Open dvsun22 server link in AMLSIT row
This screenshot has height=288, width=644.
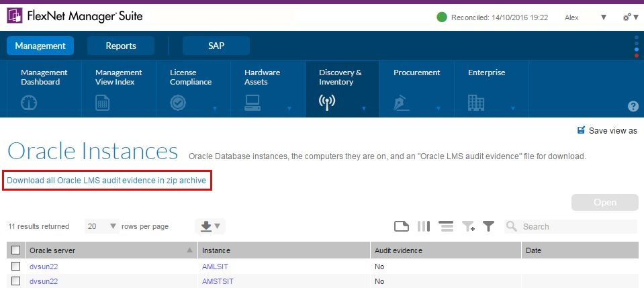(x=44, y=267)
